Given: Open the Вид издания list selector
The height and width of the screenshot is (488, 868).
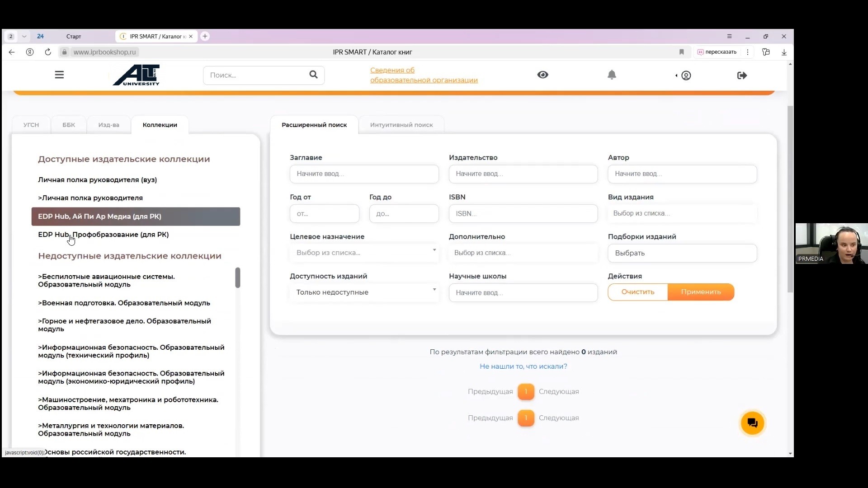Looking at the screenshot, I should (682, 214).
